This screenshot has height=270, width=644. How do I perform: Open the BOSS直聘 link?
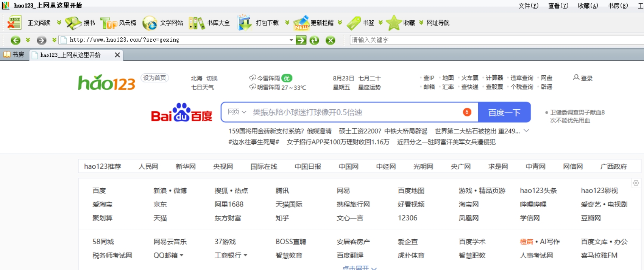(291, 242)
